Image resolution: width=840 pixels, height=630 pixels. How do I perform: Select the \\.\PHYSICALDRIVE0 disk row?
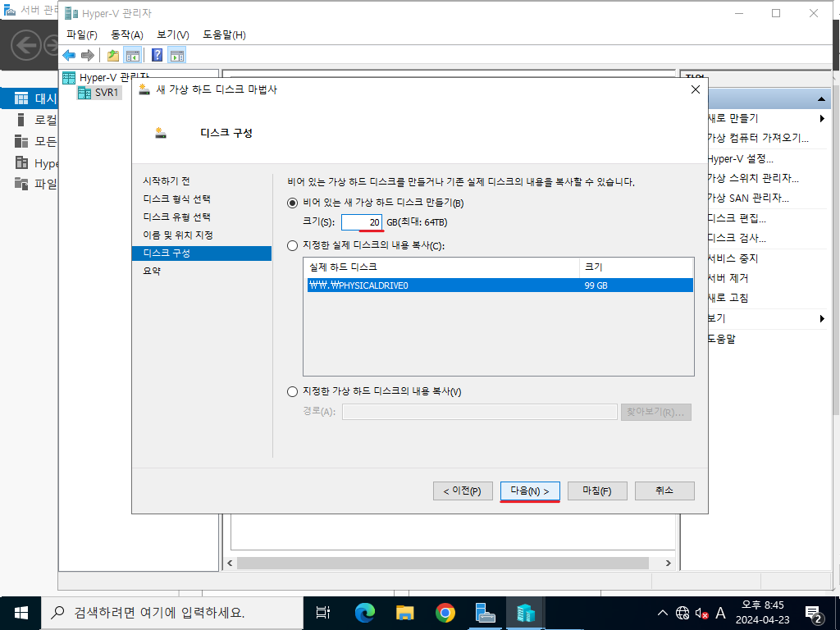pos(500,285)
